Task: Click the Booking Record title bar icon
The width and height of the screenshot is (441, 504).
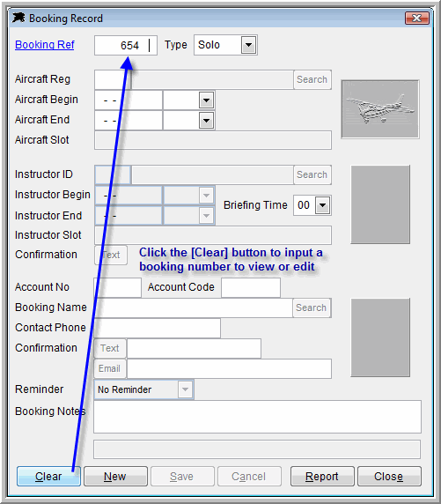Action: [x=18, y=18]
